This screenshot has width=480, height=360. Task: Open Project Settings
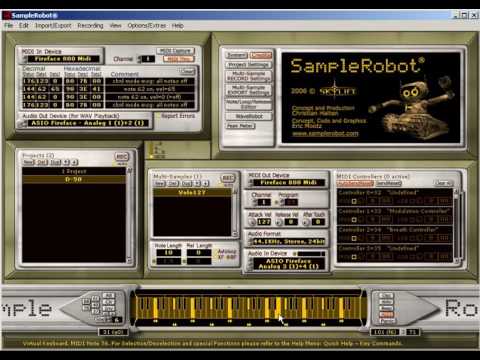click(x=249, y=65)
